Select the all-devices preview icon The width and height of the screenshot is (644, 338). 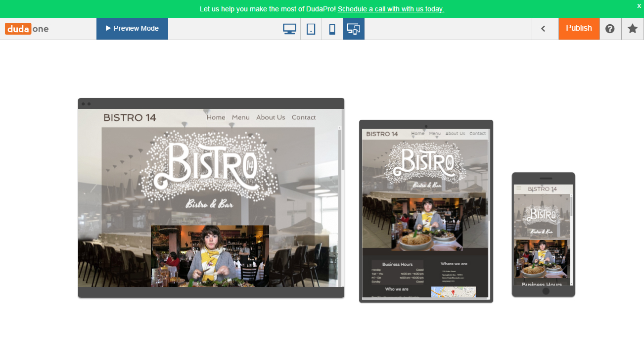[x=353, y=28]
